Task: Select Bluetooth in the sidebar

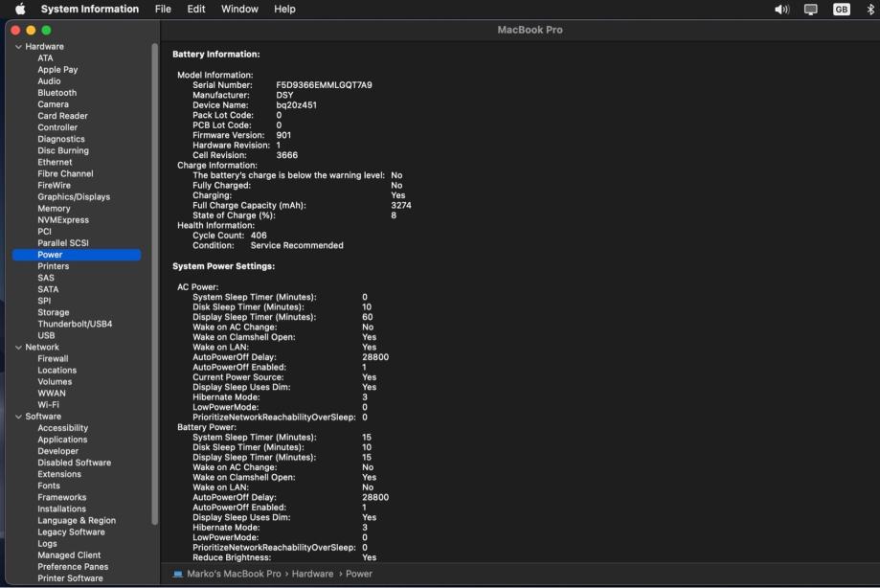Action: [56, 93]
